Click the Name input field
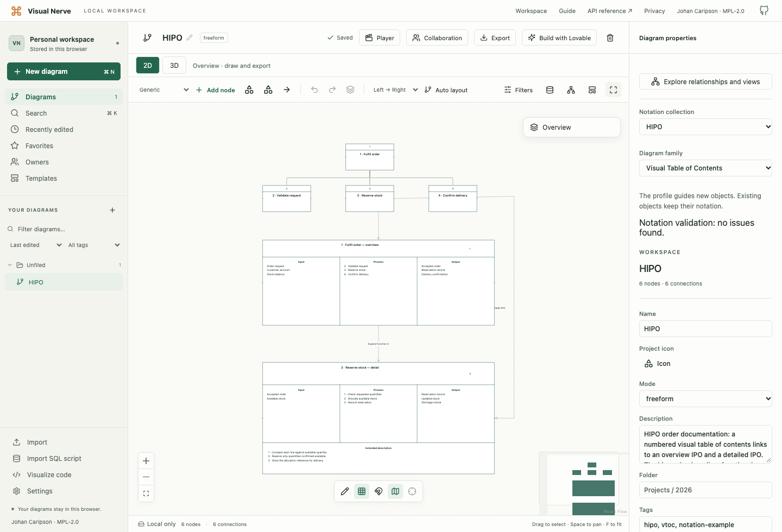 click(705, 329)
